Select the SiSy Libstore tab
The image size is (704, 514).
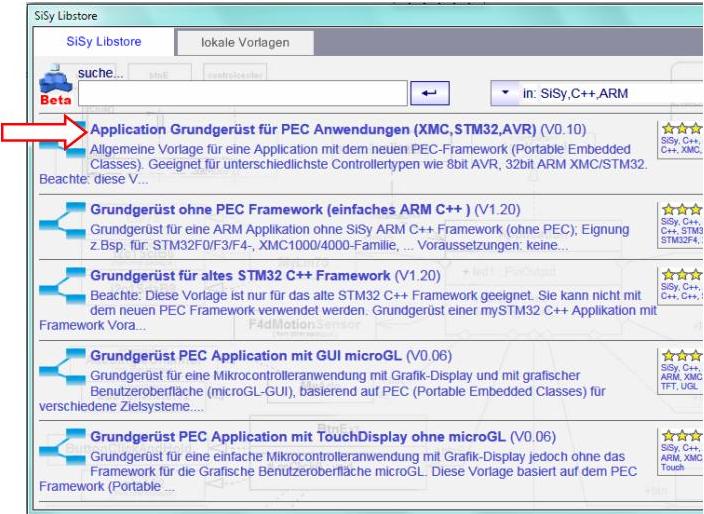click(x=102, y=42)
